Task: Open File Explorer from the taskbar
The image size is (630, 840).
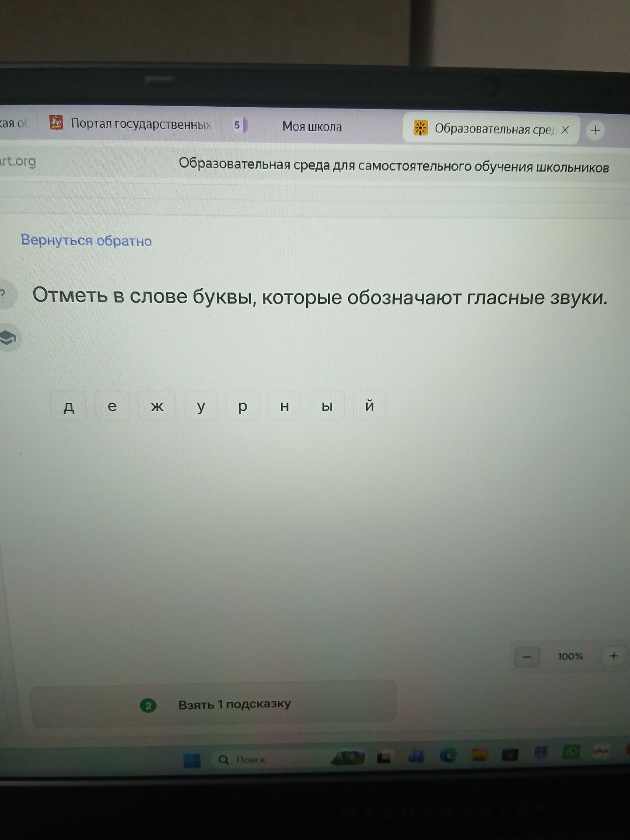Action: tap(479, 755)
